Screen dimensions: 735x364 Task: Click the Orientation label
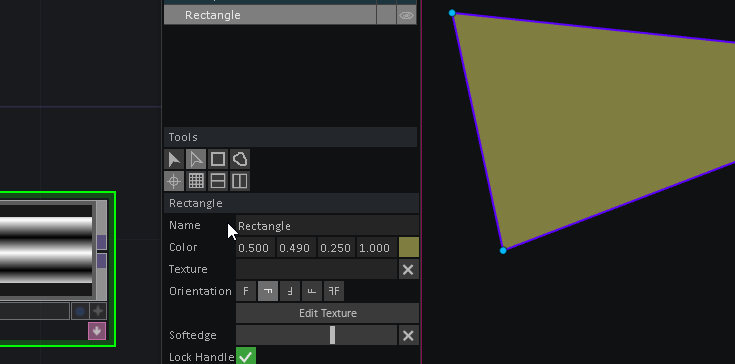pyautogui.click(x=200, y=291)
